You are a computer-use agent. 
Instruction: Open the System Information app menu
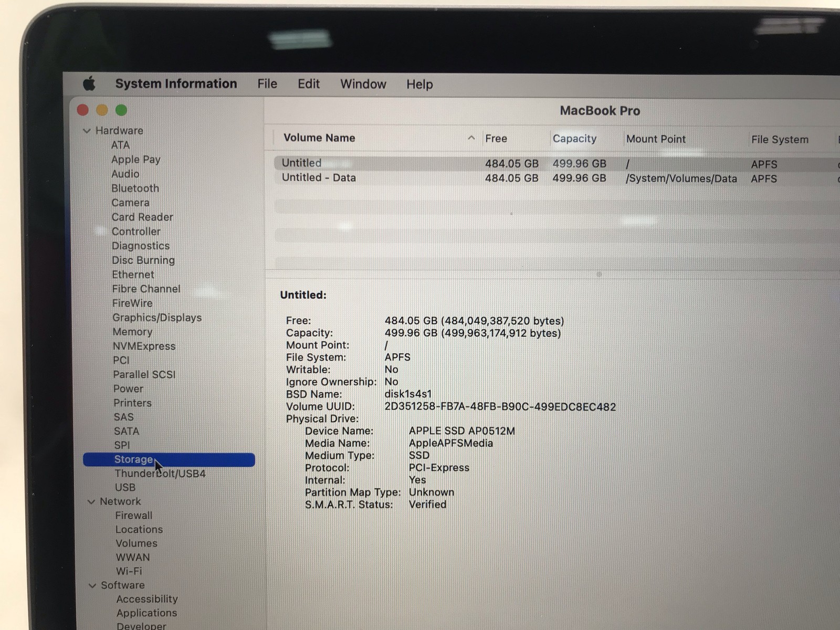pyautogui.click(x=176, y=84)
